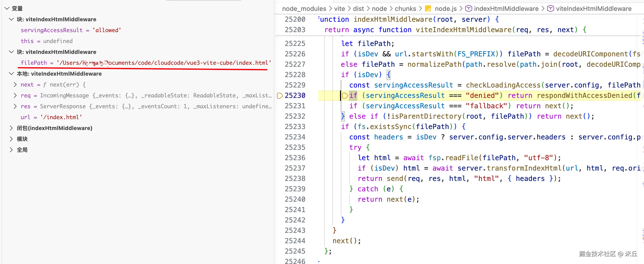Open the node folder breadcrumb segment
The height and width of the screenshot is (264, 644).
379,9
